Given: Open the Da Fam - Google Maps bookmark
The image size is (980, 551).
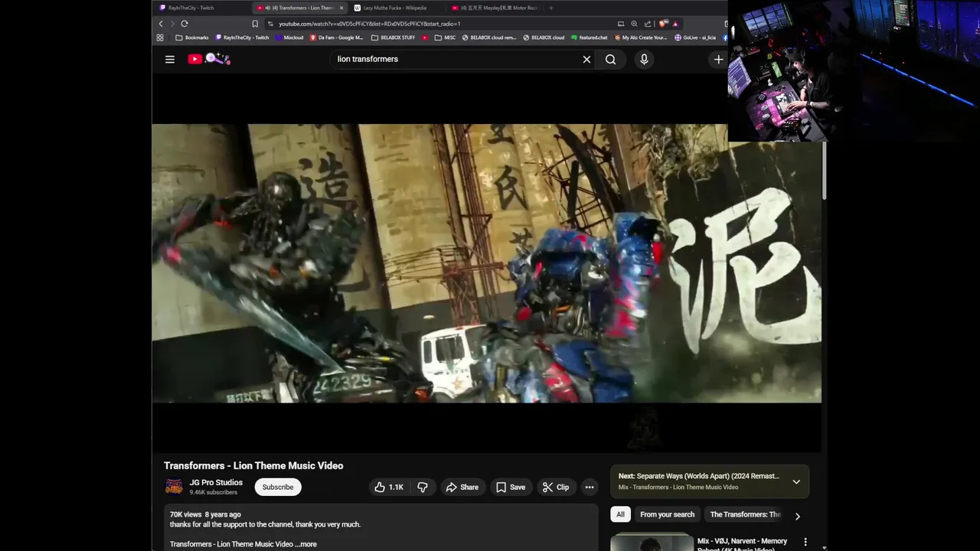Looking at the screenshot, I should 337,37.
